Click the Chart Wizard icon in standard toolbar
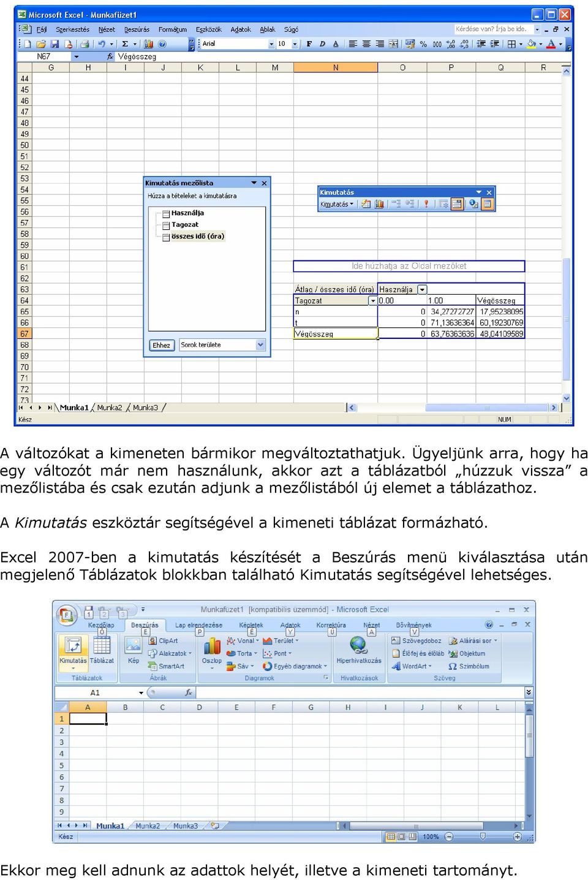The width and height of the screenshot is (588, 880). click(149, 44)
